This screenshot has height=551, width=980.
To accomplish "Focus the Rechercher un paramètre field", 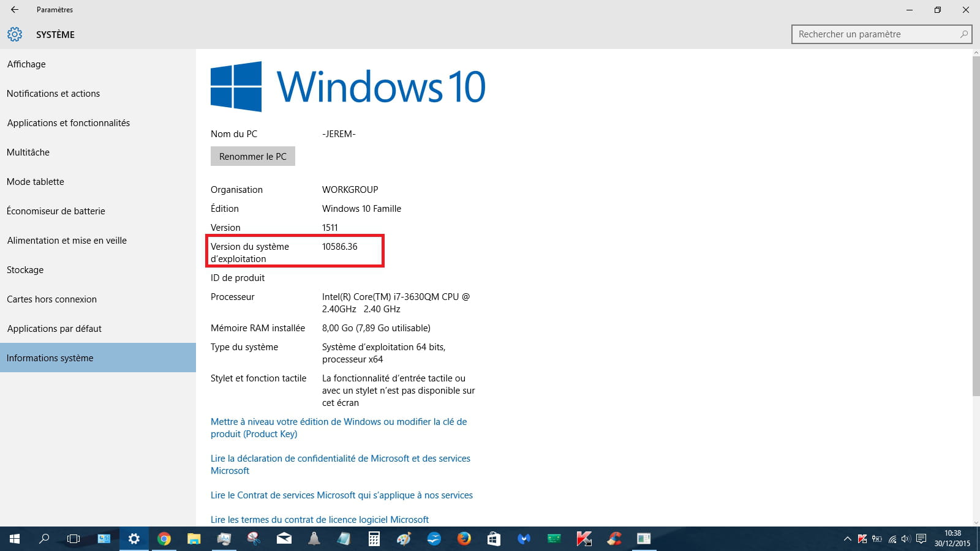I will (x=882, y=34).
